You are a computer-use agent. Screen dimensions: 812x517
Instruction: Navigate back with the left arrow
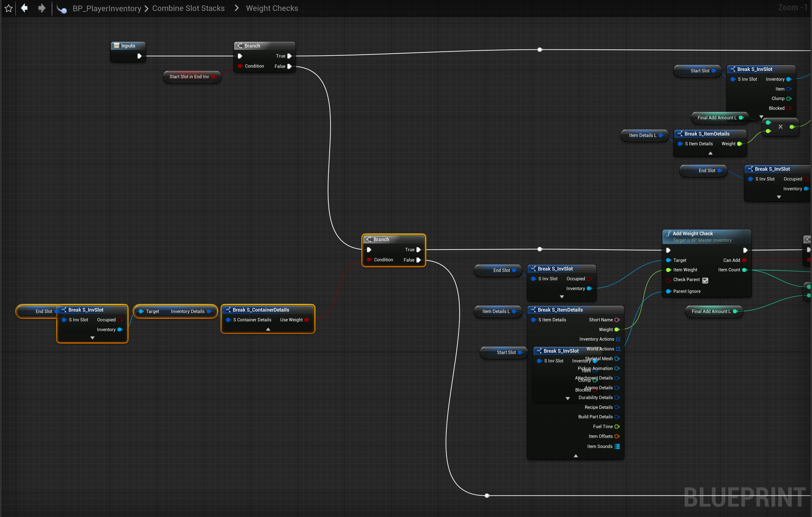pos(24,8)
